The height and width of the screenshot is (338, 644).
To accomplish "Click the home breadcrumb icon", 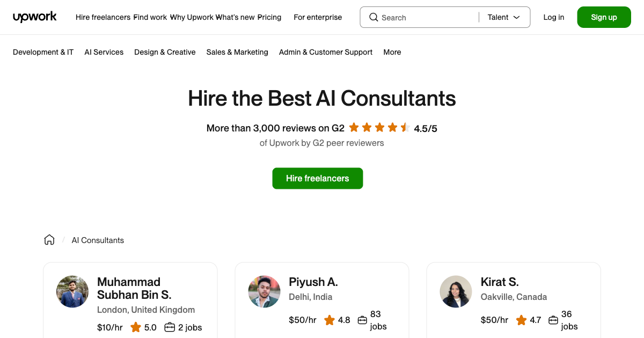I will 49,240.
